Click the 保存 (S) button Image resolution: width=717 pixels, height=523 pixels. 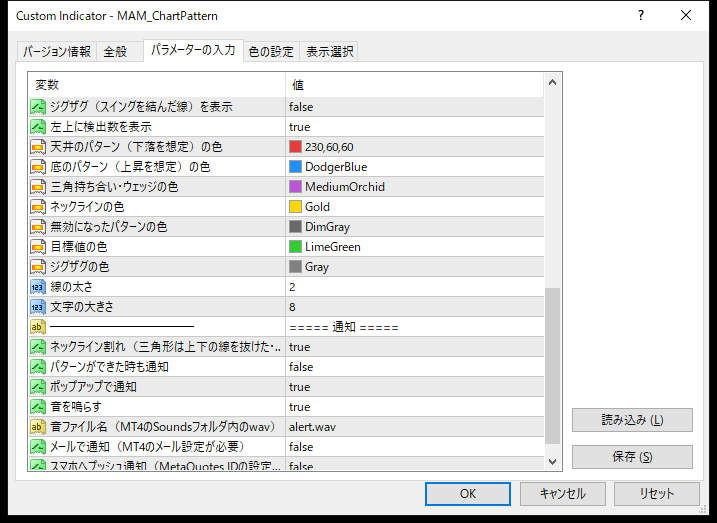(632, 457)
